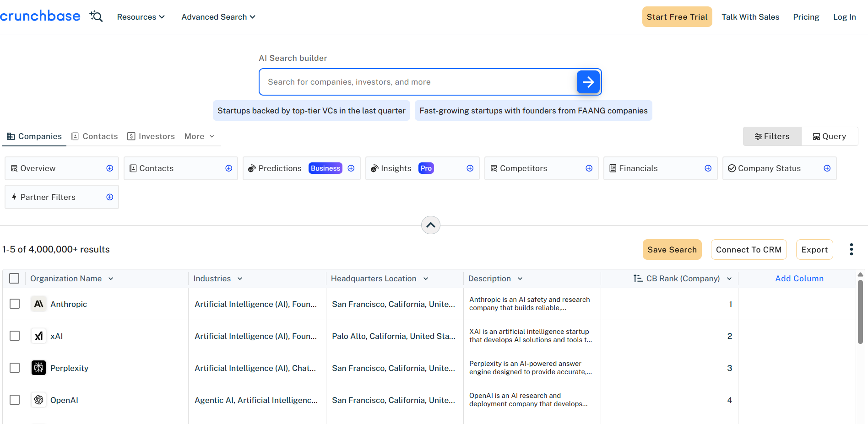Check the Perplexity row checkbox
The height and width of the screenshot is (424, 868).
[15, 368]
